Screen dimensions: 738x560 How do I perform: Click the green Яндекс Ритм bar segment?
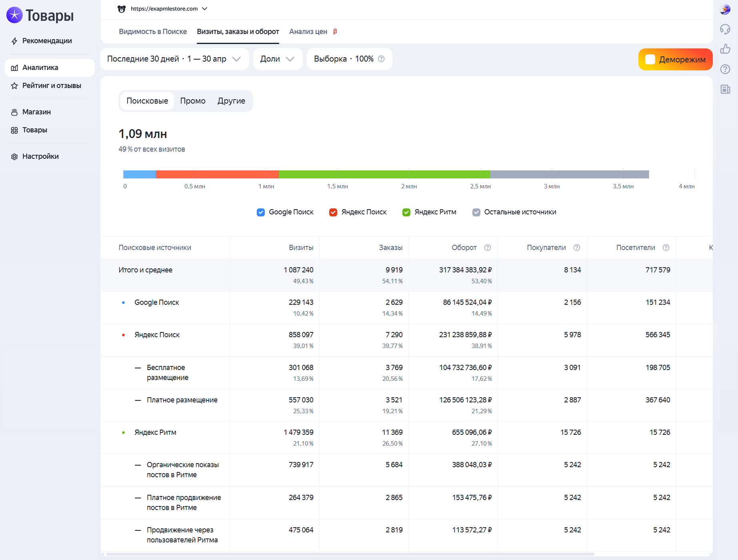(384, 174)
